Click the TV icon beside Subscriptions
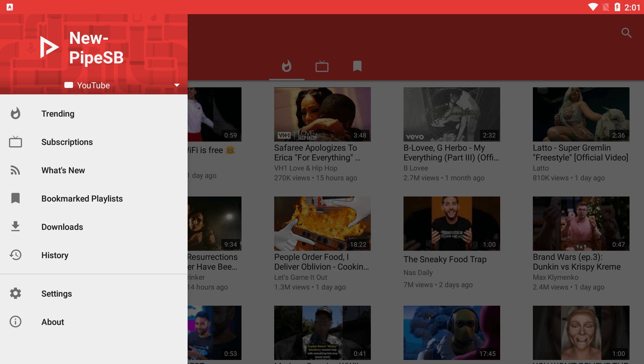This screenshot has height=364, width=644. pyautogui.click(x=15, y=142)
